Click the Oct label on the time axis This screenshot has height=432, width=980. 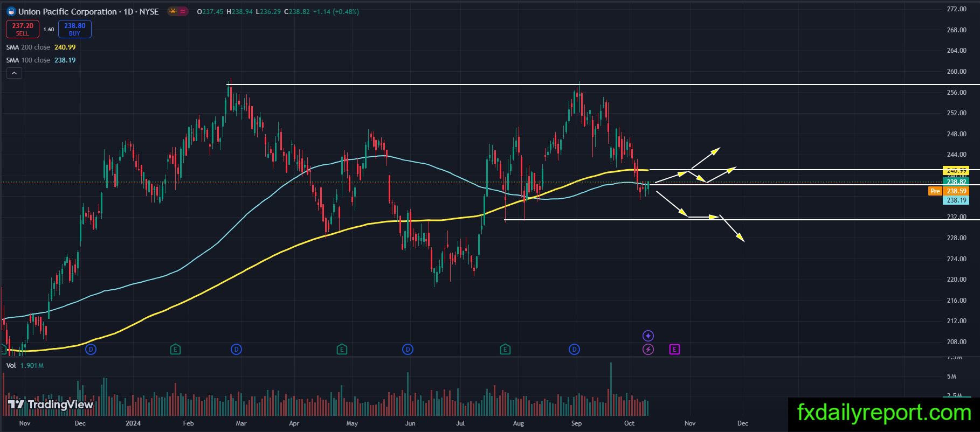click(629, 423)
